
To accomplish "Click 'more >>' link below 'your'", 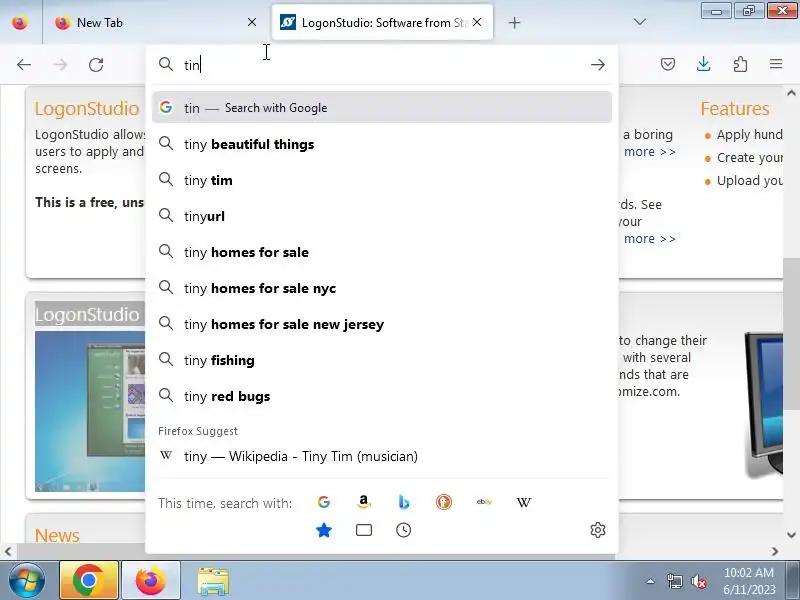I will point(649,238).
